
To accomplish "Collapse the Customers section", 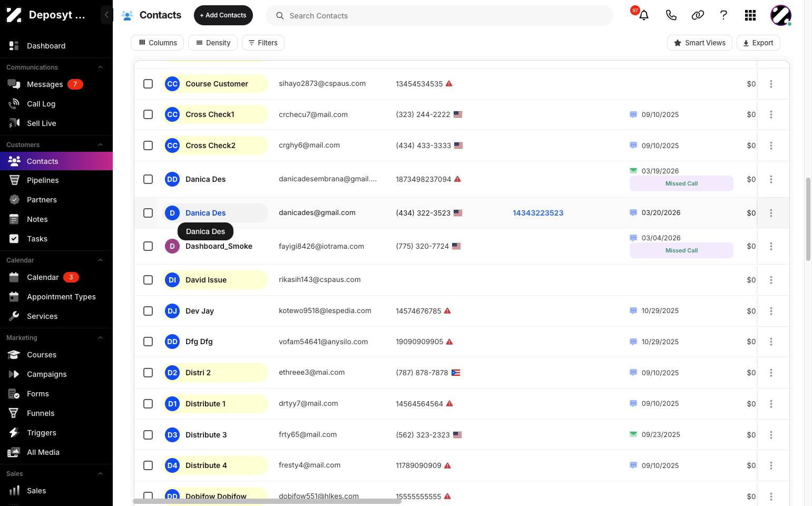I will click(x=100, y=145).
